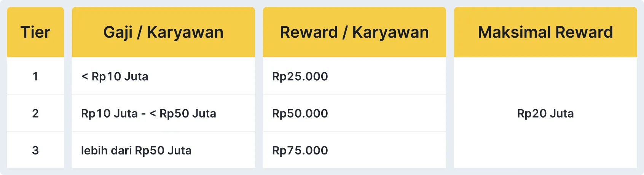Screen dimensions: 644x175
Task: Click the Reward / Karyawan column header
Action: pos(354,32)
